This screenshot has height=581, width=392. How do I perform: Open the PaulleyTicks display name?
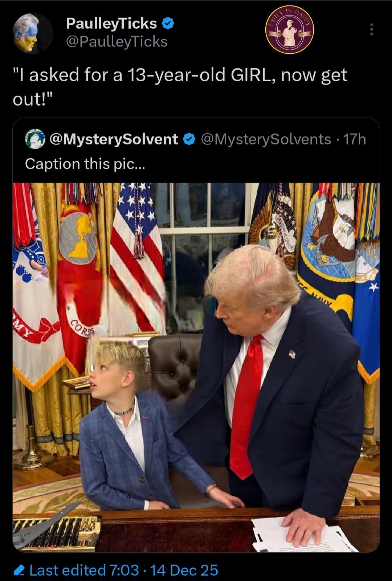pos(111,24)
